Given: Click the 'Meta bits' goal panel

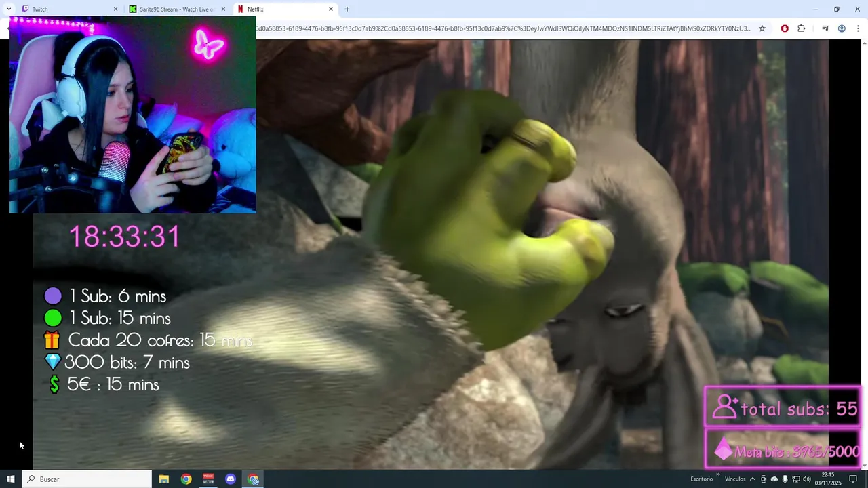Looking at the screenshot, I should pyautogui.click(x=783, y=449).
